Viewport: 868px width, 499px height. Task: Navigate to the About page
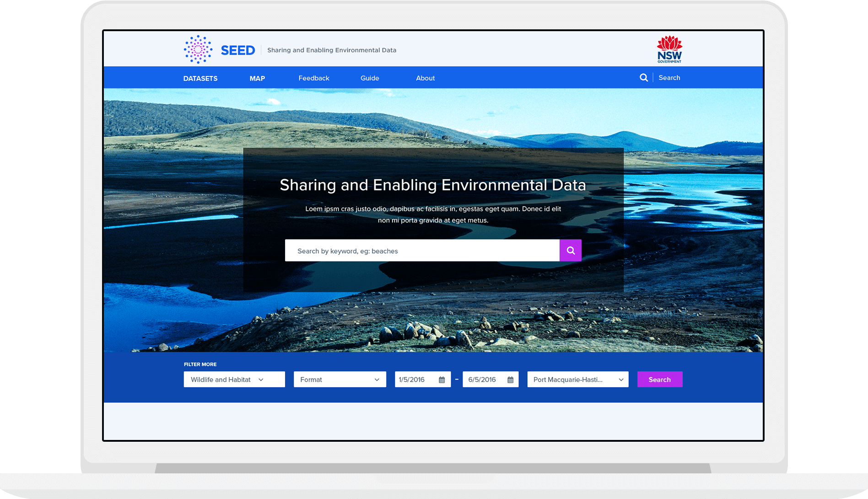pyautogui.click(x=425, y=78)
